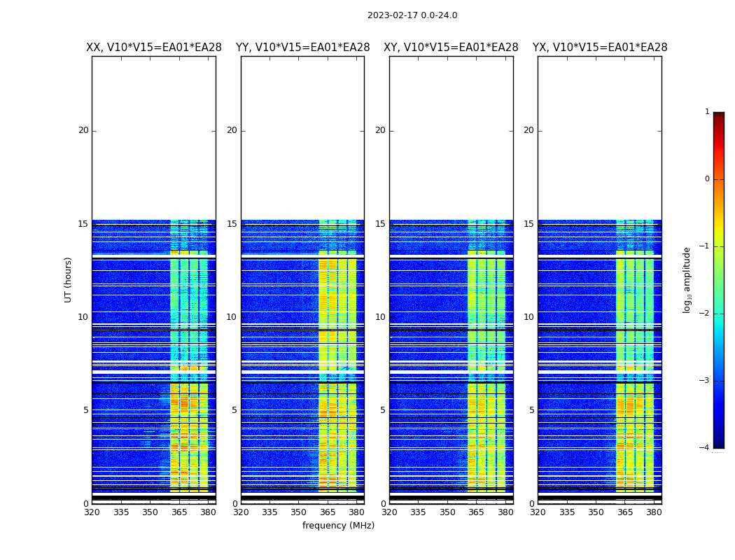Screen dimensions: 735x560
Task: Click the XY panel title text
Action: (x=451, y=48)
